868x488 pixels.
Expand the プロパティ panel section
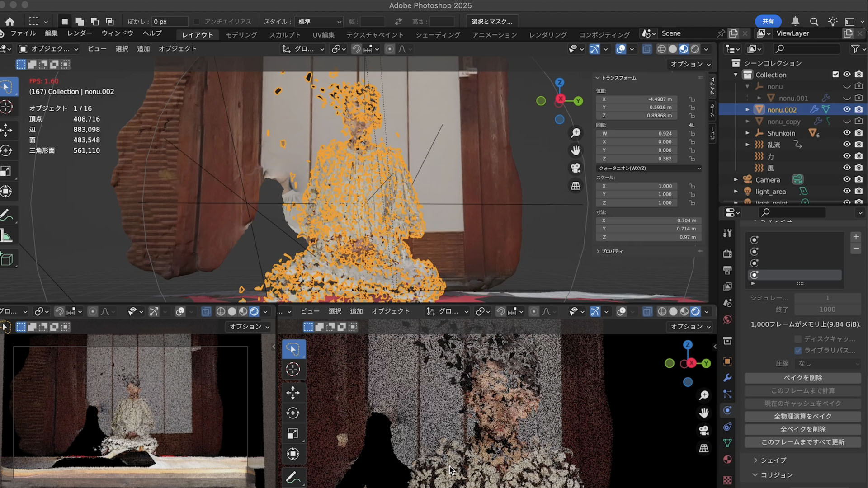609,251
